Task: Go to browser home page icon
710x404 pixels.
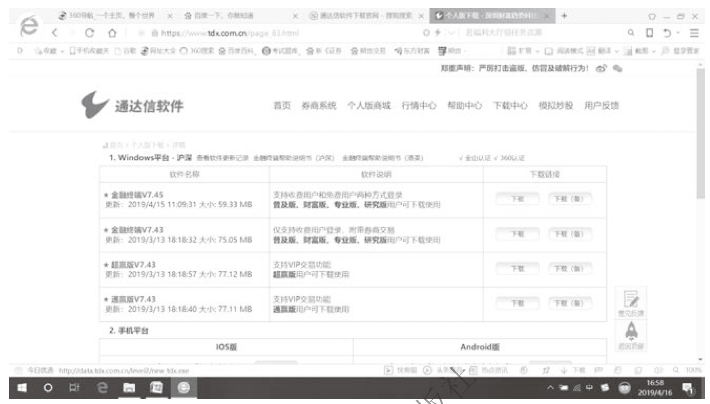Action: pos(112,33)
